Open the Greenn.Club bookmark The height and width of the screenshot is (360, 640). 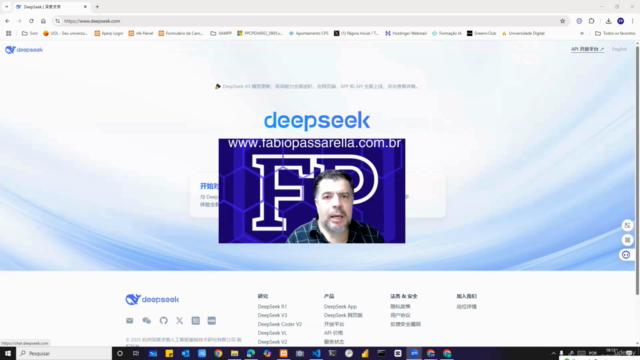coord(481,33)
